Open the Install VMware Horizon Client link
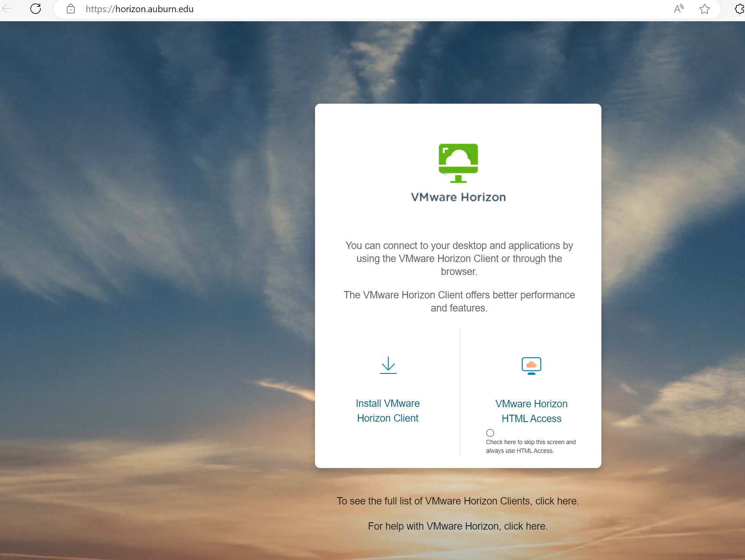The height and width of the screenshot is (560, 745). (x=388, y=411)
